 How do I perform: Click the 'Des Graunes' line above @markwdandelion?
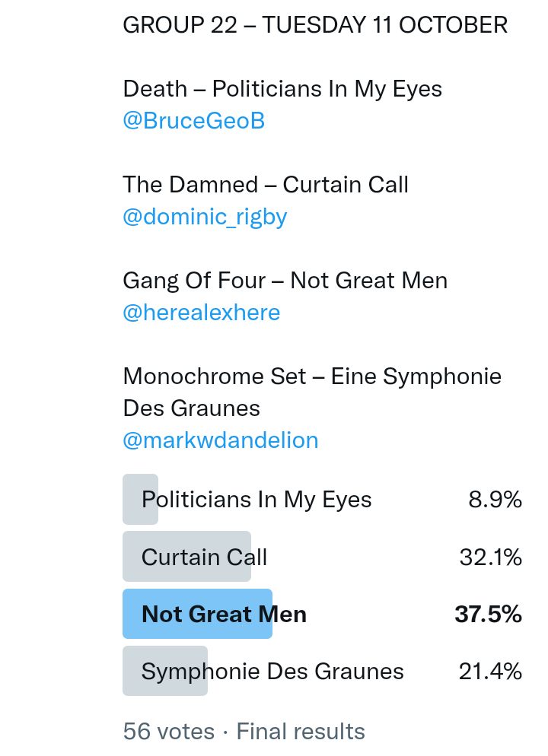click(x=191, y=408)
